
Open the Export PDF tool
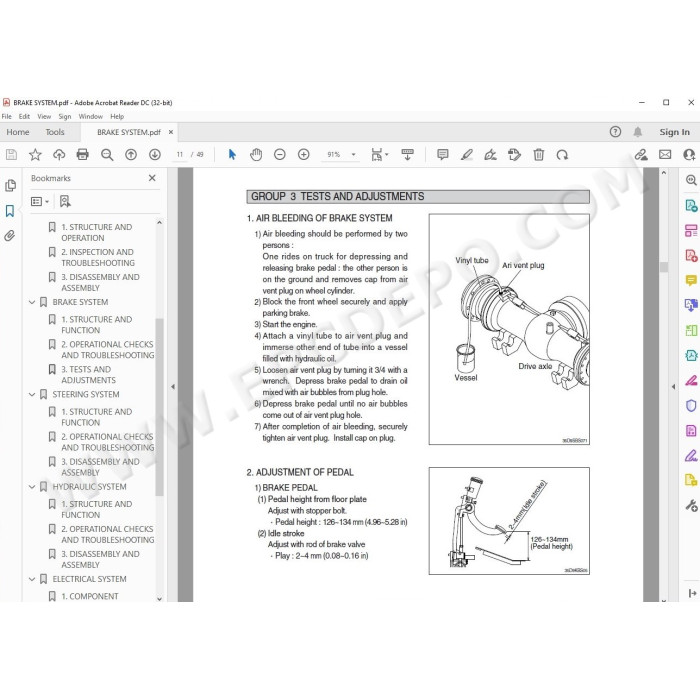[691, 206]
